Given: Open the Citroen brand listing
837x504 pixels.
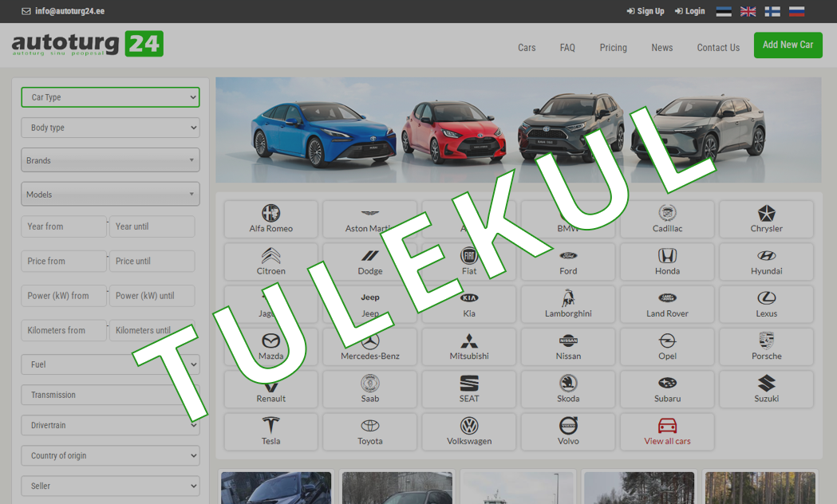Looking at the screenshot, I should (270, 262).
